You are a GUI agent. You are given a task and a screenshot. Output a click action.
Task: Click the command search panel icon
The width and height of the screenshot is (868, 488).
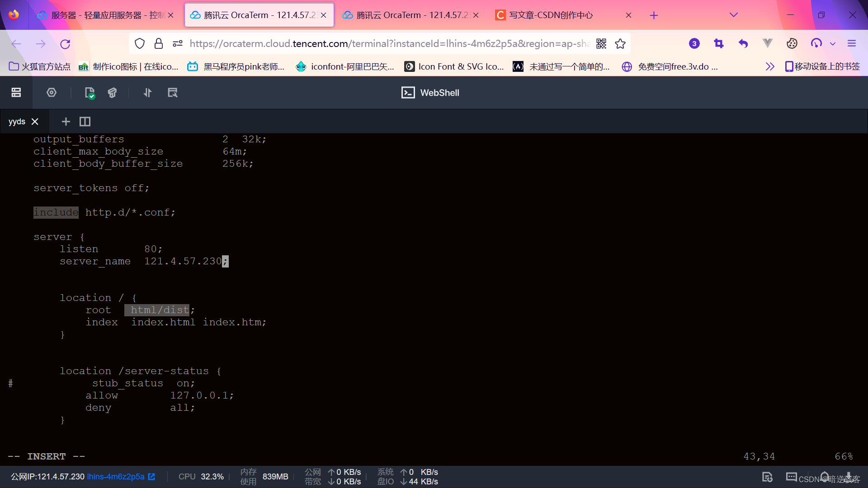tap(172, 93)
